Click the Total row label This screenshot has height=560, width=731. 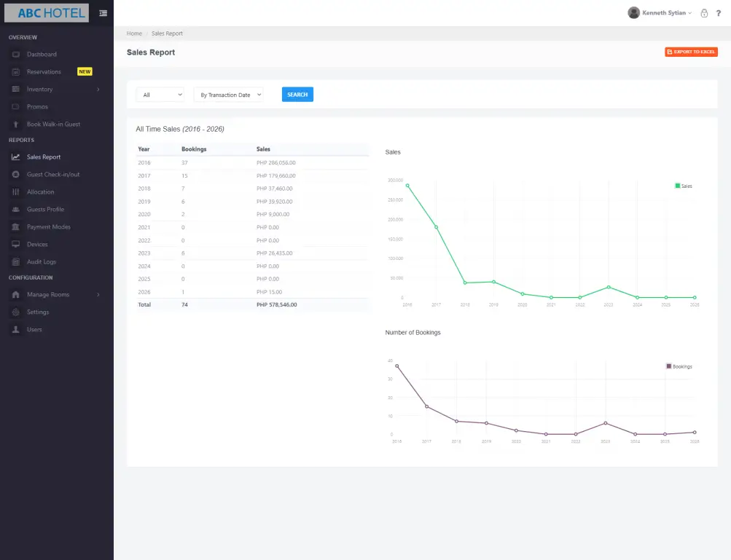click(144, 304)
